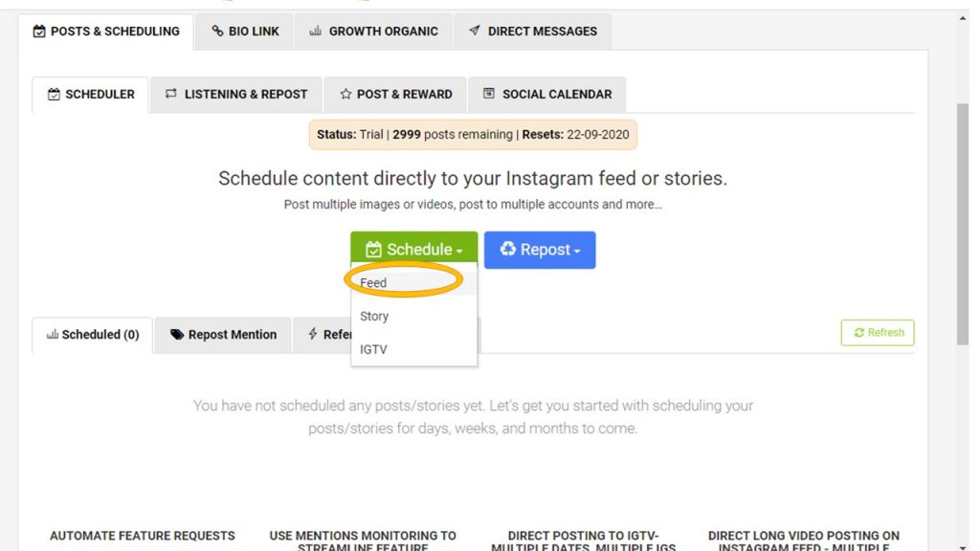Click the chain link icon beside Bio Link
Screen dimensions: 980x551
click(217, 31)
